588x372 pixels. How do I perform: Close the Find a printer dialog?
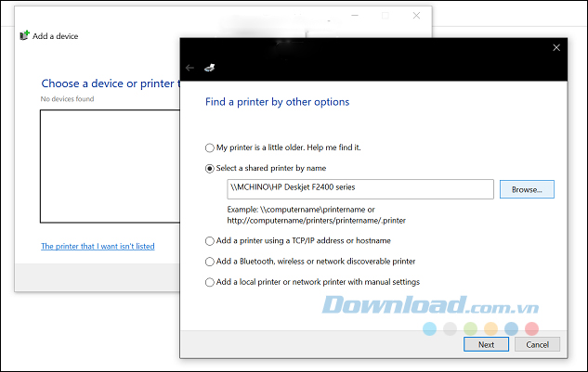[556, 47]
